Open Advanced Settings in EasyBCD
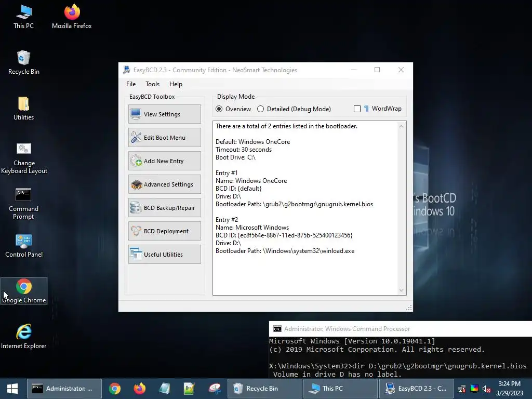532x399 pixels. pos(165,184)
